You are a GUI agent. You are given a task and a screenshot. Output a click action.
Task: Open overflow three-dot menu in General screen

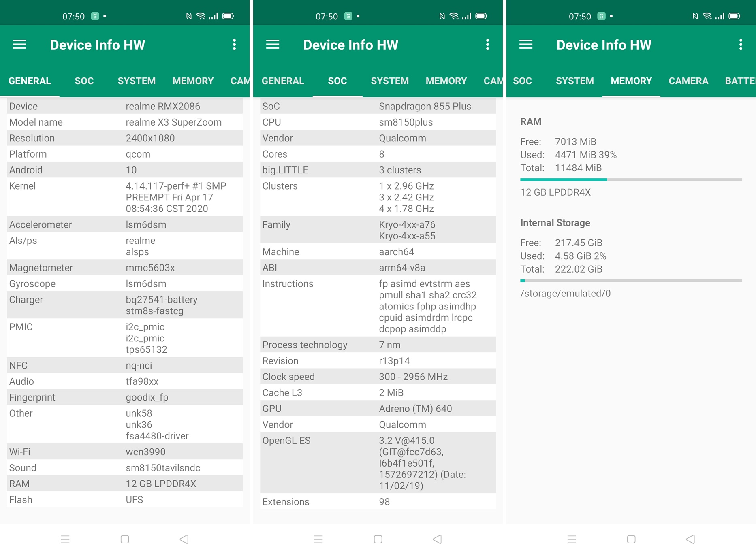point(234,45)
